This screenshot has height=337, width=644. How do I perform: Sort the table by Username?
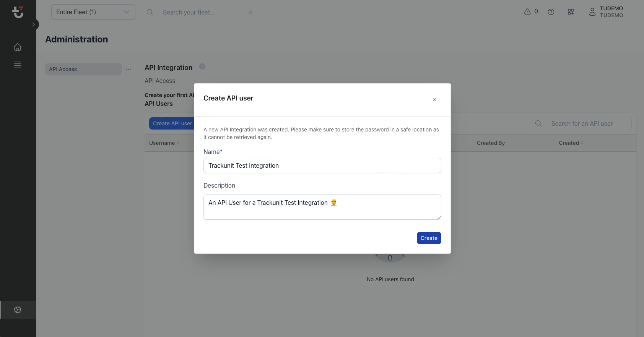coord(164,143)
